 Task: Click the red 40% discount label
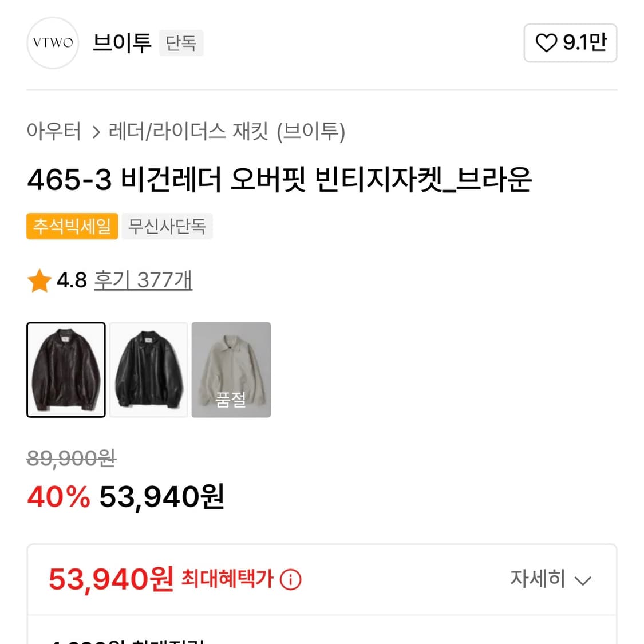point(58,496)
